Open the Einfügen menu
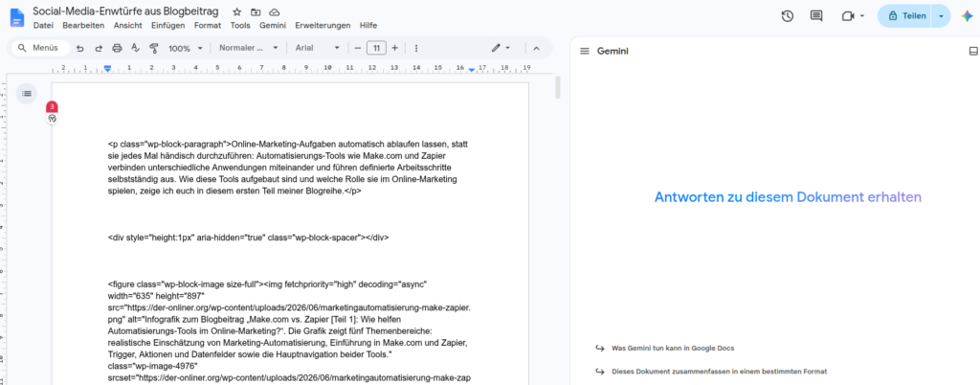980x385 pixels. tap(168, 26)
